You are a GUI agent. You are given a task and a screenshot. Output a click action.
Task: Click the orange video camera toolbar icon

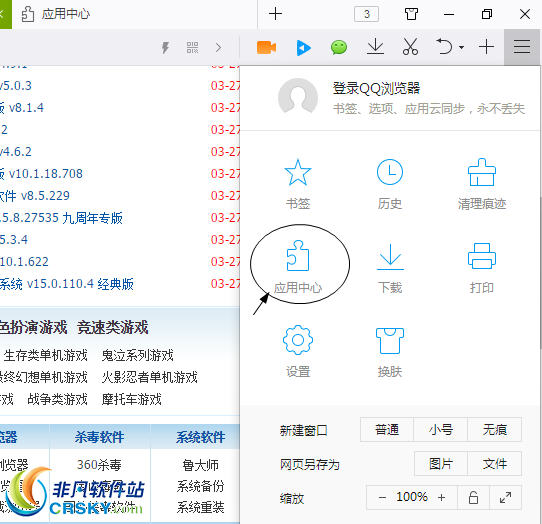click(x=266, y=47)
